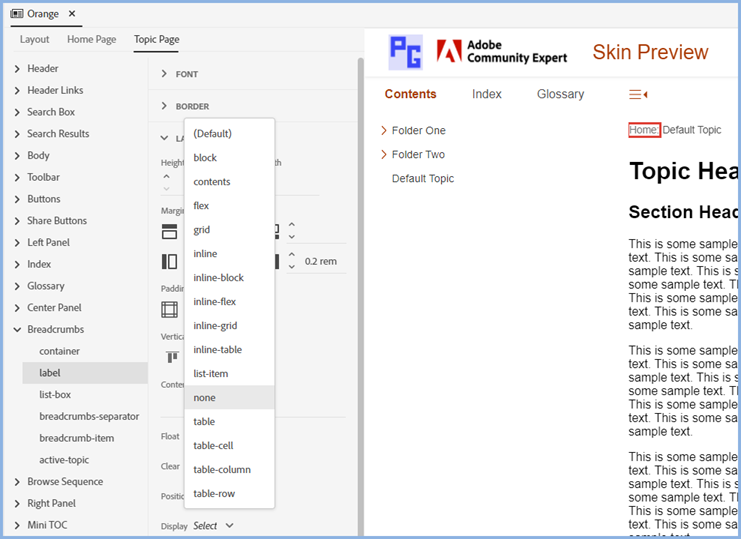
Task: Click the Adobe Community Expert logo
Action: (x=502, y=52)
